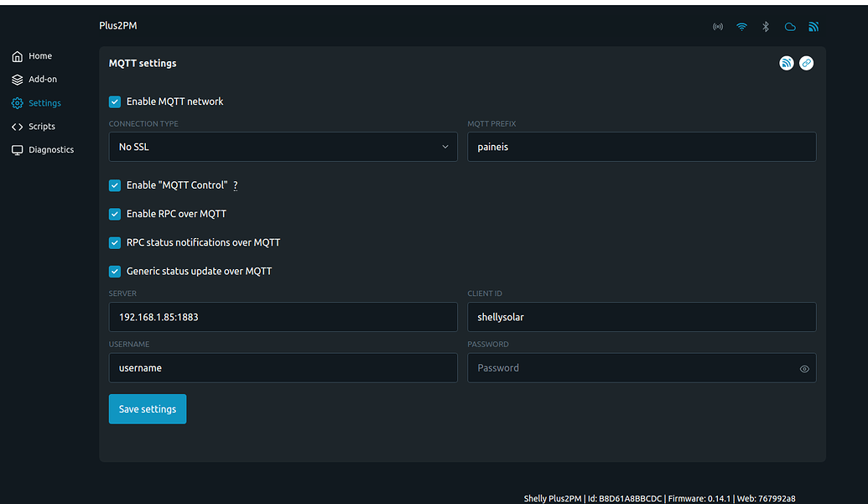Open Bluetooth status from the top bar

(x=765, y=26)
